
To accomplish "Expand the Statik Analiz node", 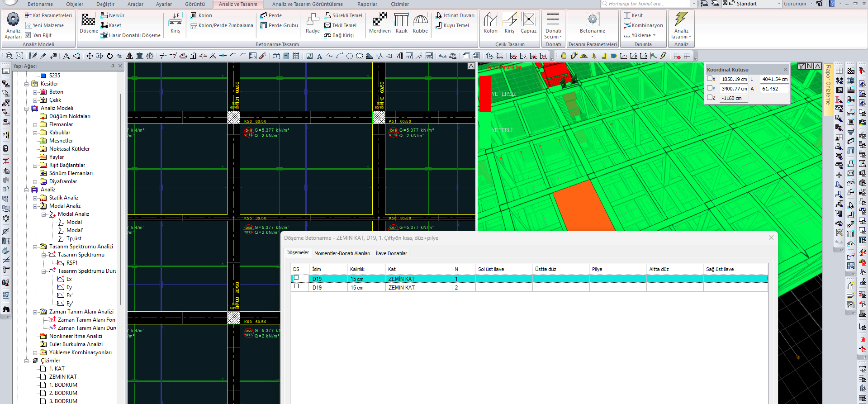I will point(35,198).
